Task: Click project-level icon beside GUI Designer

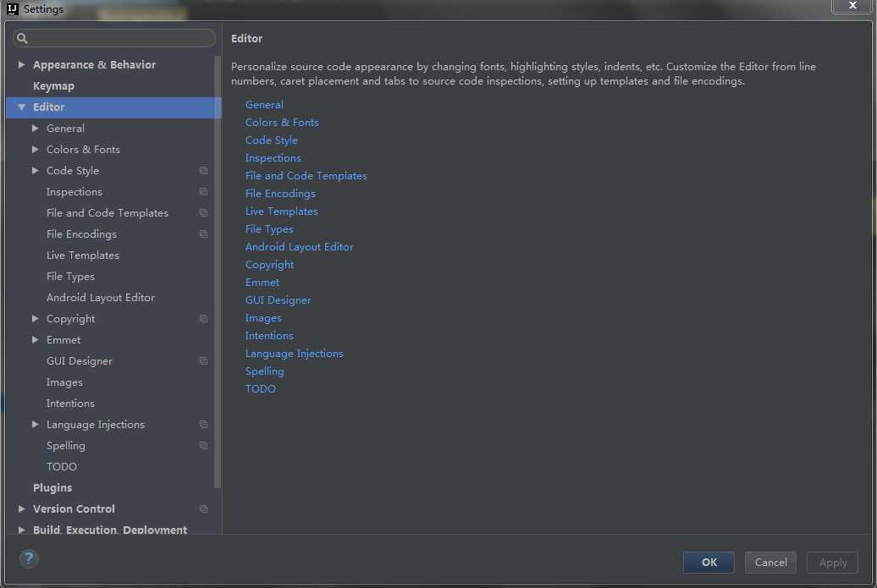Action: (x=203, y=361)
